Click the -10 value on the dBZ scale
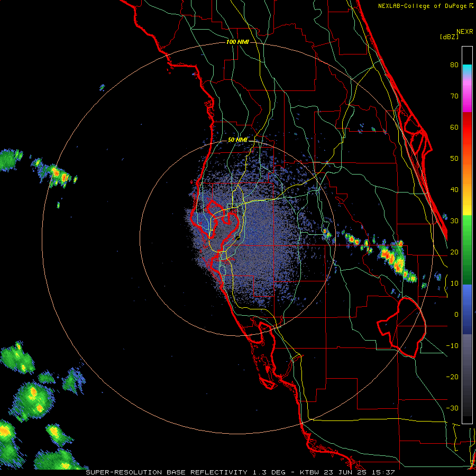Image resolution: width=476 pixels, height=476 pixels. pyautogui.click(x=452, y=346)
